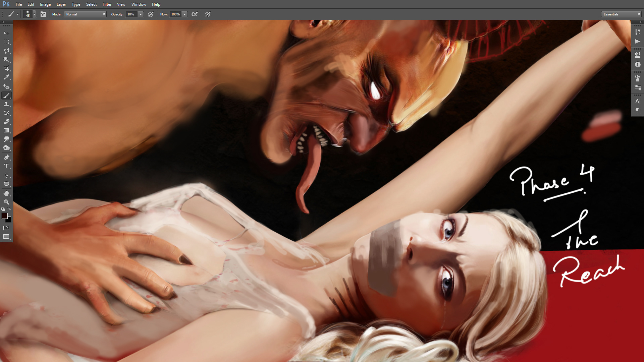Enable airbrush-style build-up effects

tap(195, 14)
